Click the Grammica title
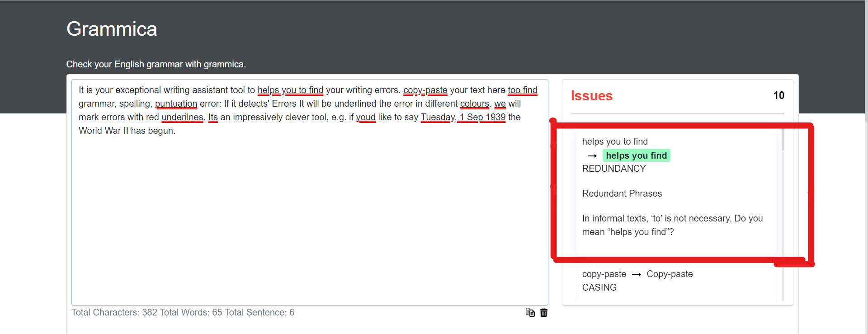The height and width of the screenshot is (334, 868). point(112,29)
